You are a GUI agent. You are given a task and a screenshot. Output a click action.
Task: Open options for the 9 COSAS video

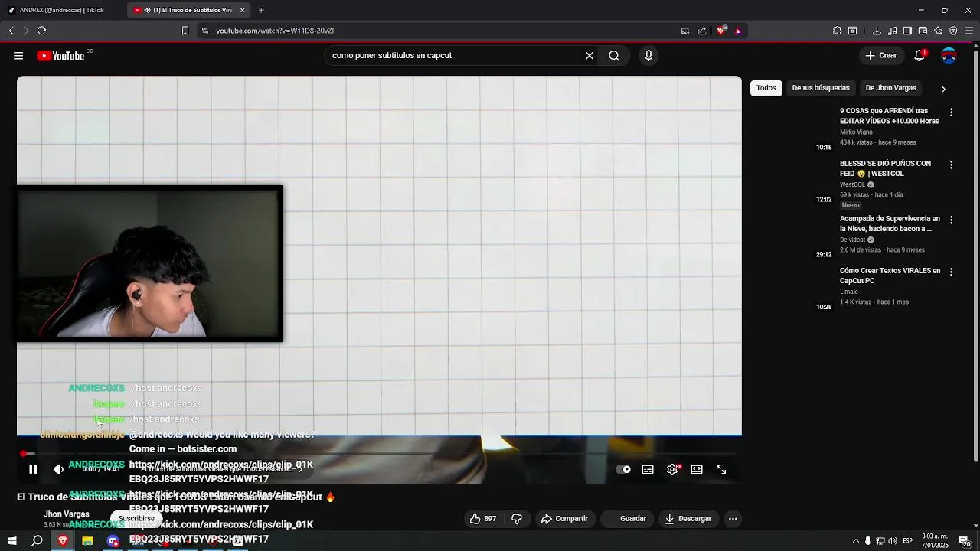point(951,112)
